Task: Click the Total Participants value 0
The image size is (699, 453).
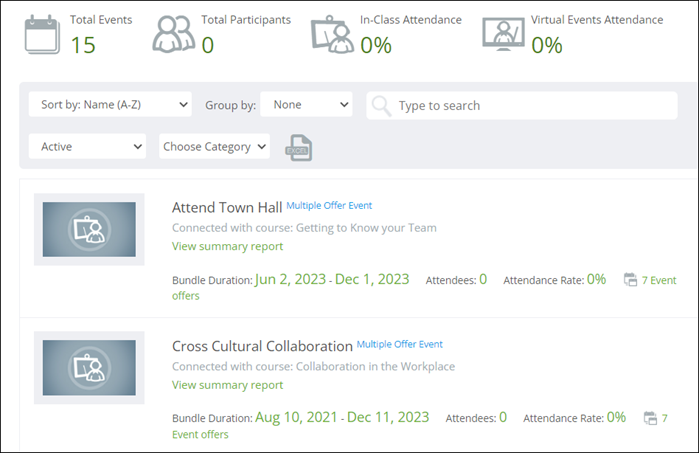Action: coord(208,45)
